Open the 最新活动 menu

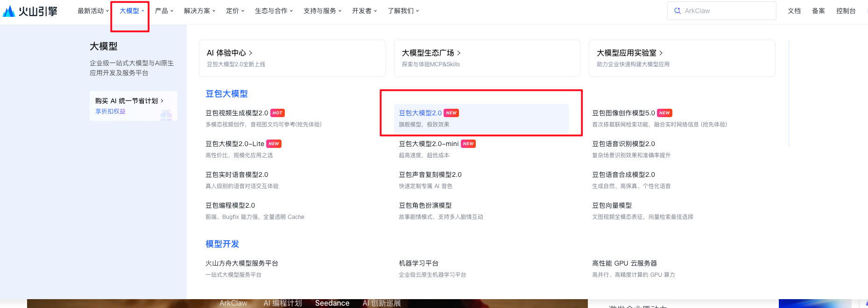pyautogui.click(x=93, y=11)
